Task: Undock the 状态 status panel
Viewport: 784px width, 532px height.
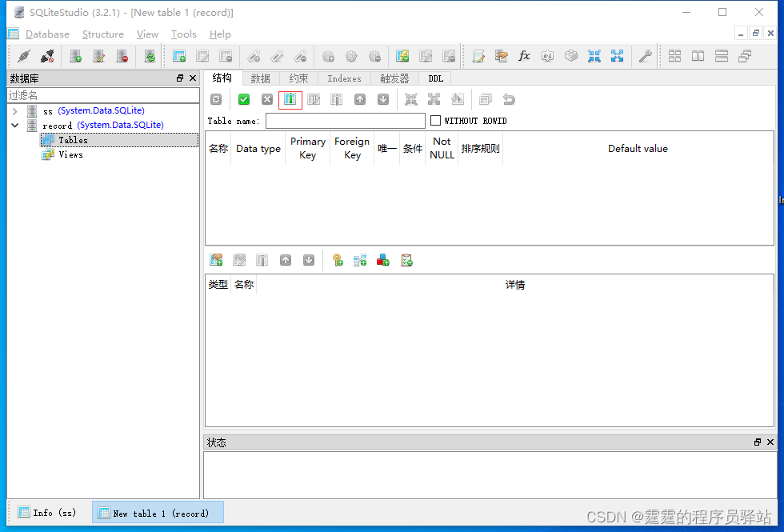Action: click(758, 442)
